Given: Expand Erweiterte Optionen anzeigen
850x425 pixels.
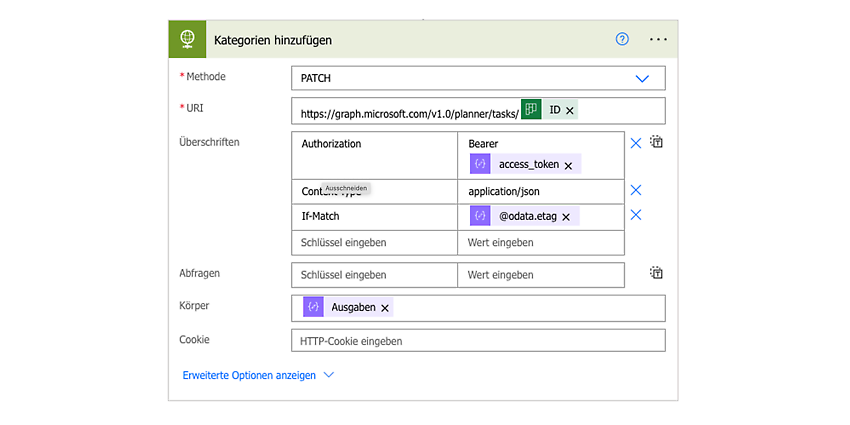Looking at the screenshot, I should click(x=258, y=375).
